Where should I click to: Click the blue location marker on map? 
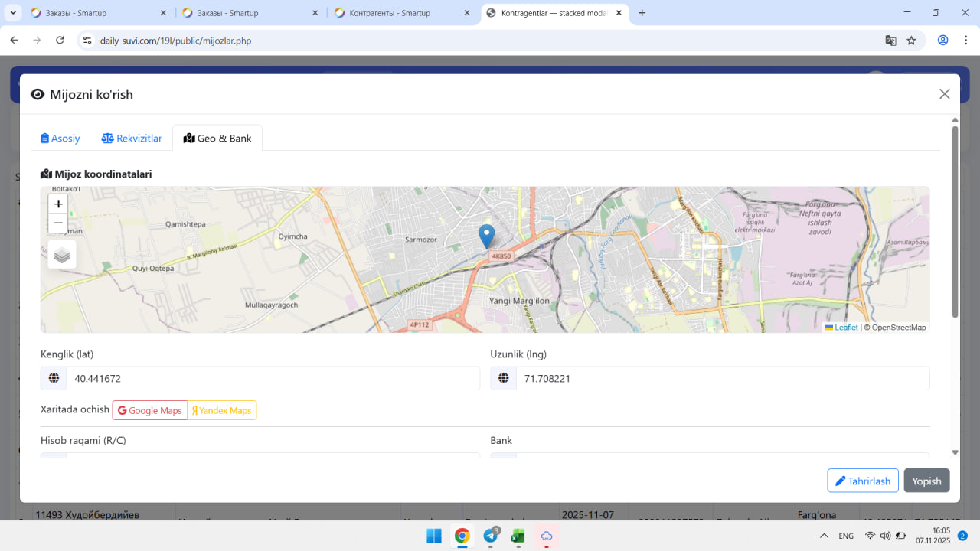pos(486,236)
